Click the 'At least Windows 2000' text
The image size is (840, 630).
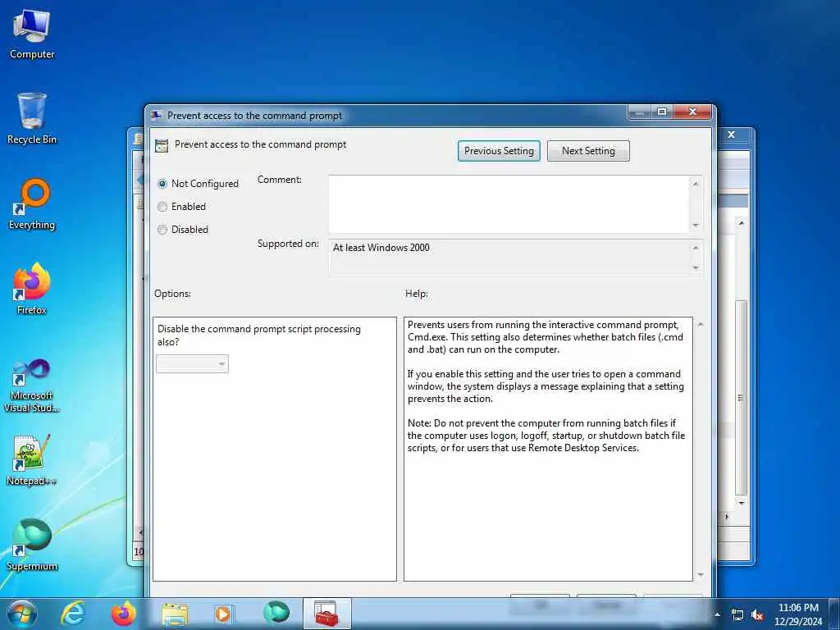click(381, 248)
